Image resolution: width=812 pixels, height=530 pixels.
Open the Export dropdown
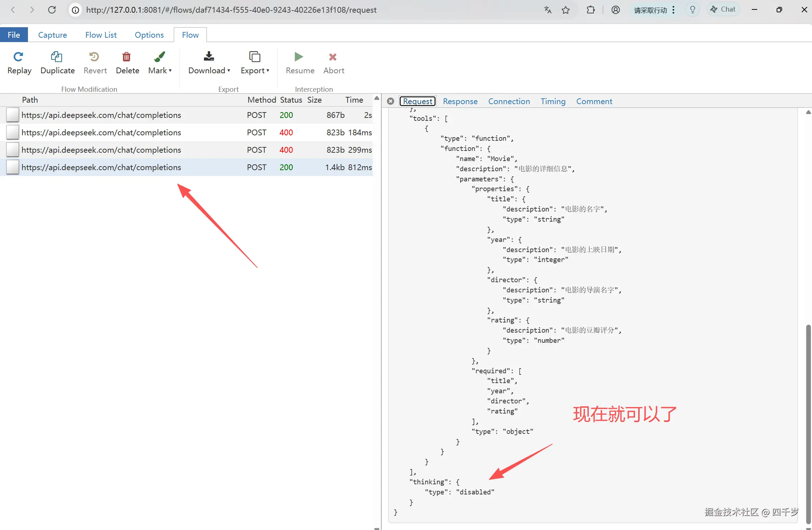pos(255,63)
